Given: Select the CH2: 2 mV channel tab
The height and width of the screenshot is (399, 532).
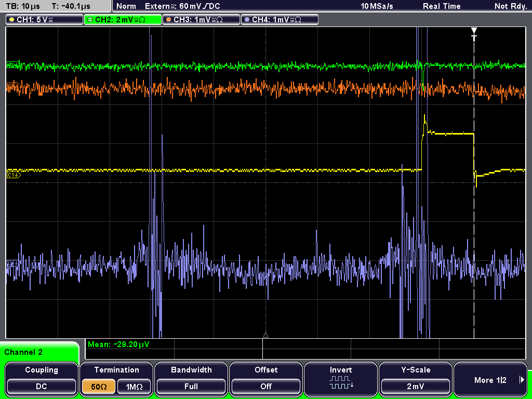Looking at the screenshot, I should coord(123,20).
